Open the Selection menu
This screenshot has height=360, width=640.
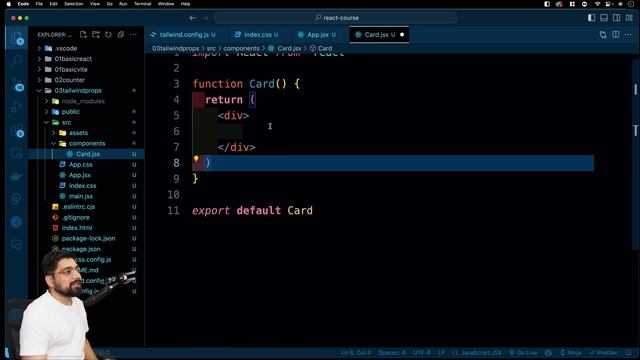(74, 4)
